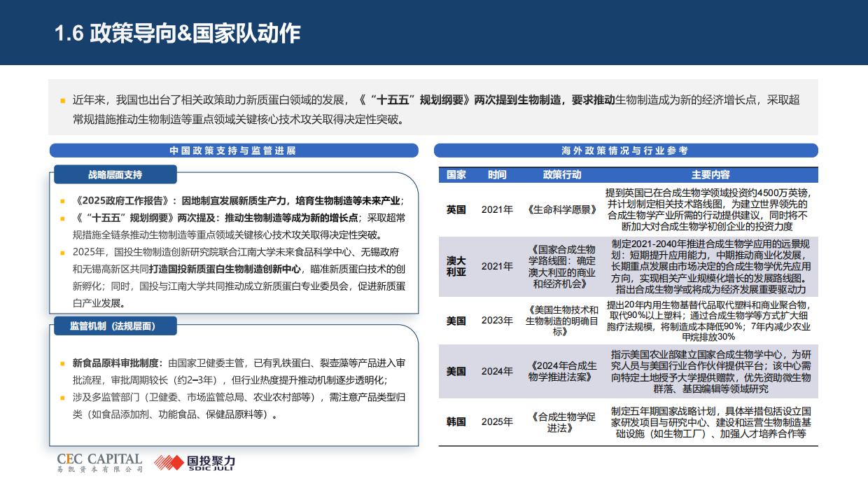This screenshot has height=488, width=868.
Task: Toggle the 监管机制（法规层面） section header
Action: click(x=113, y=326)
